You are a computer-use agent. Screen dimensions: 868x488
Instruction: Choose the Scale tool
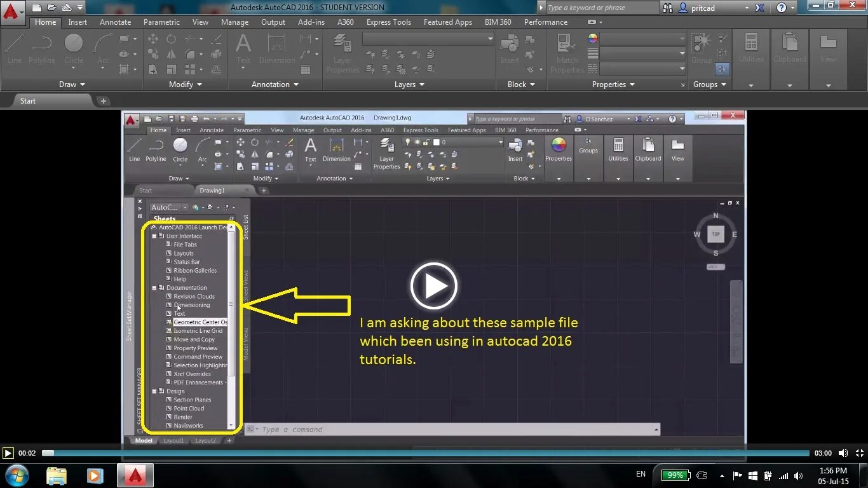[x=171, y=69]
